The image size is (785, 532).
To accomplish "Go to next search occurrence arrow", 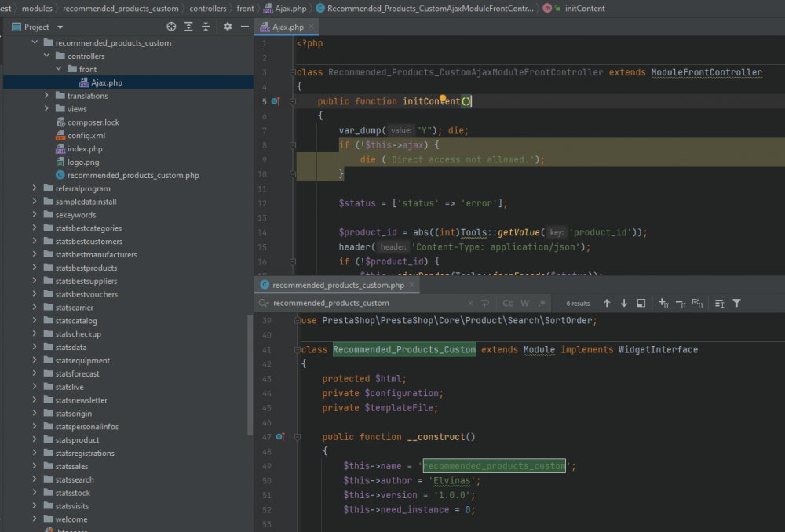I will tap(624, 303).
